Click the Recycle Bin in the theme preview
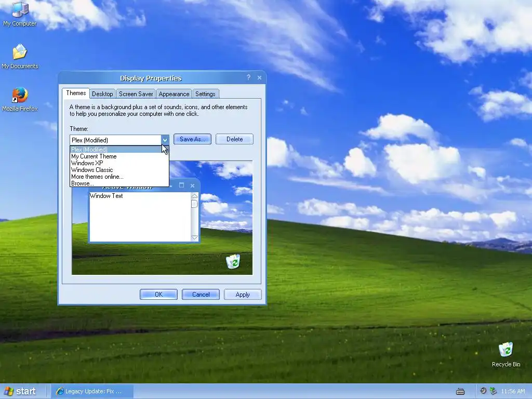Image resolution: width=532 pixels, height=399 pixels. [233, 262]
